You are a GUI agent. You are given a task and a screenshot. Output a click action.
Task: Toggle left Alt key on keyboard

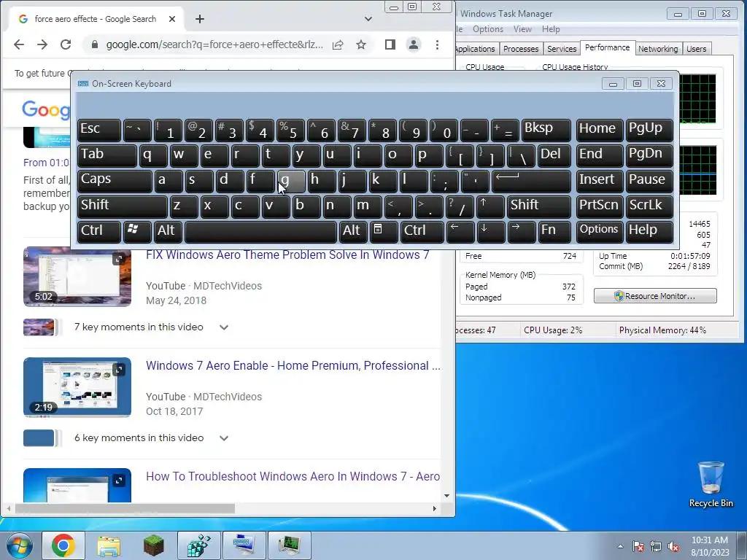pyautogui.click(x=168, y=231)
